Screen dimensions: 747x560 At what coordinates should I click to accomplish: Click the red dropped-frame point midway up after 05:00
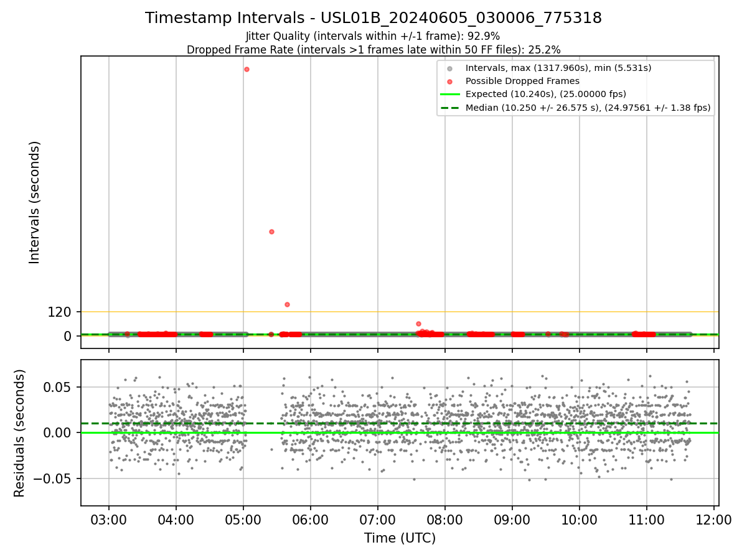271,231
